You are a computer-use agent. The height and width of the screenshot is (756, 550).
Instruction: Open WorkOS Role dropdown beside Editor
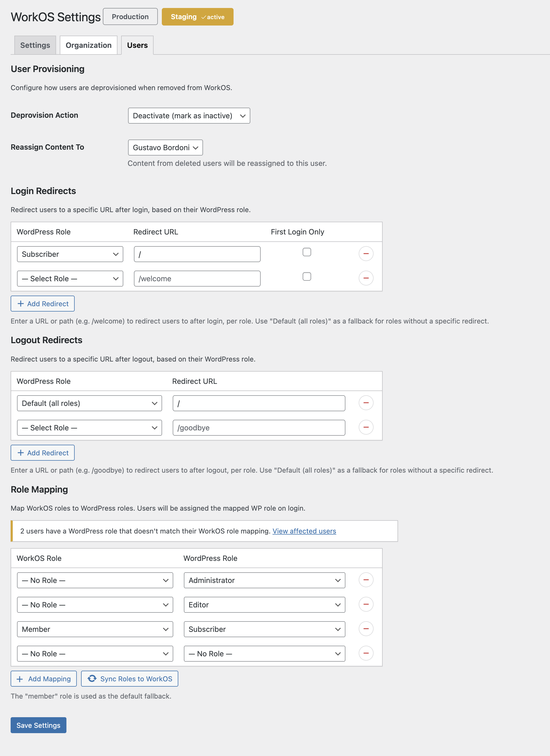coord(95,605)
